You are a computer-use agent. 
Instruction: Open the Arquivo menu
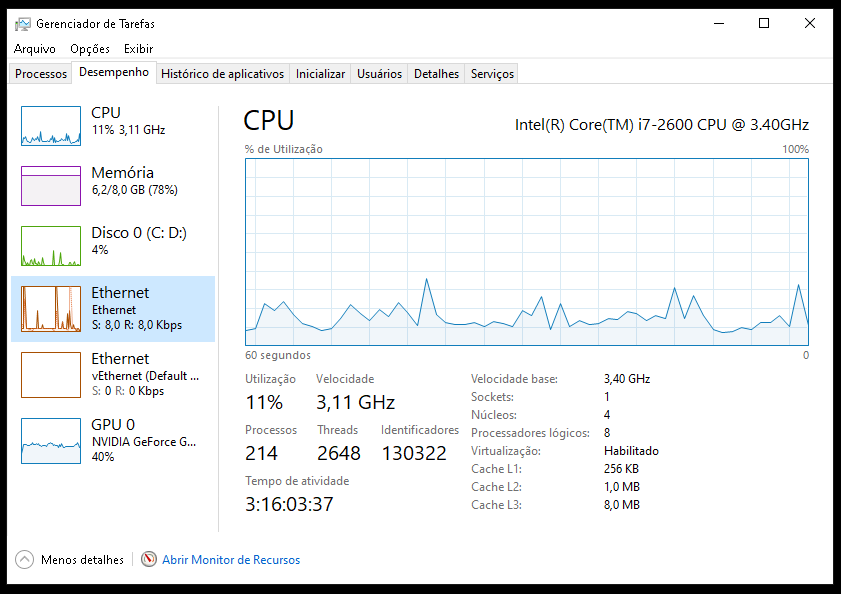[x=35, y=49]
